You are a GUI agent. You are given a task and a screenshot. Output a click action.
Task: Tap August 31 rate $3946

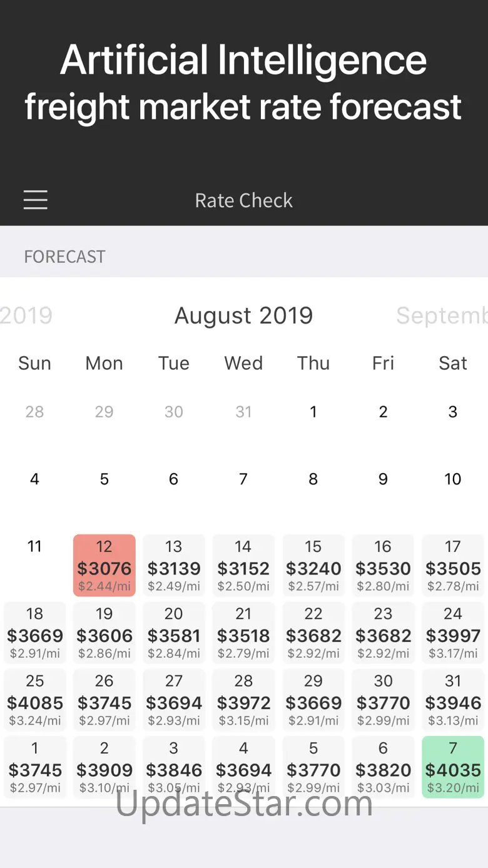tap(453, 700)
